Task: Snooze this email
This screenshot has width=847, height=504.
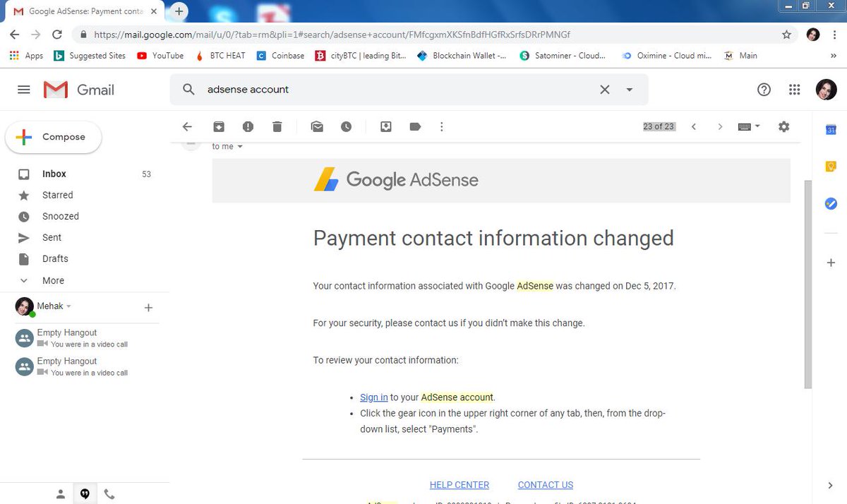Action: coord(346,127)
